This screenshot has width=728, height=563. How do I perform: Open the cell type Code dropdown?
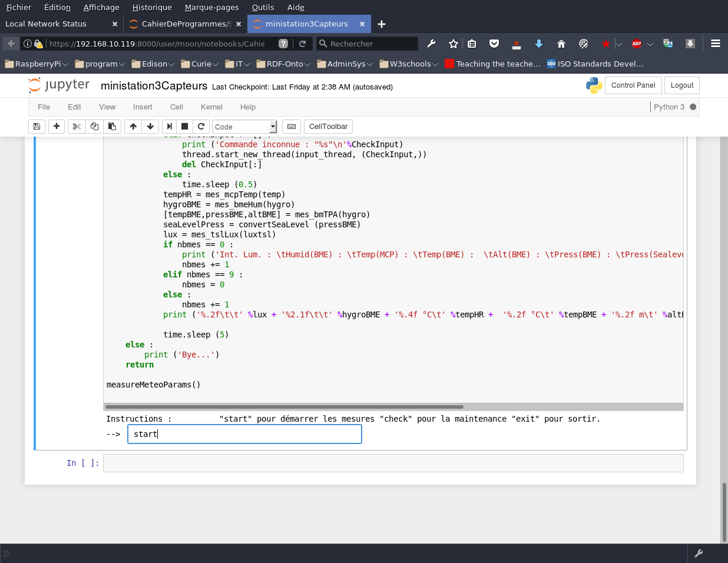[x=244, y=127]
